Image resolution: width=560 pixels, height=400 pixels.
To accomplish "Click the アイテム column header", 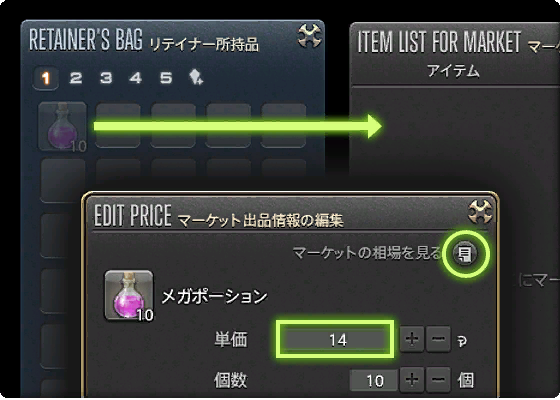I will pos(453,71).
